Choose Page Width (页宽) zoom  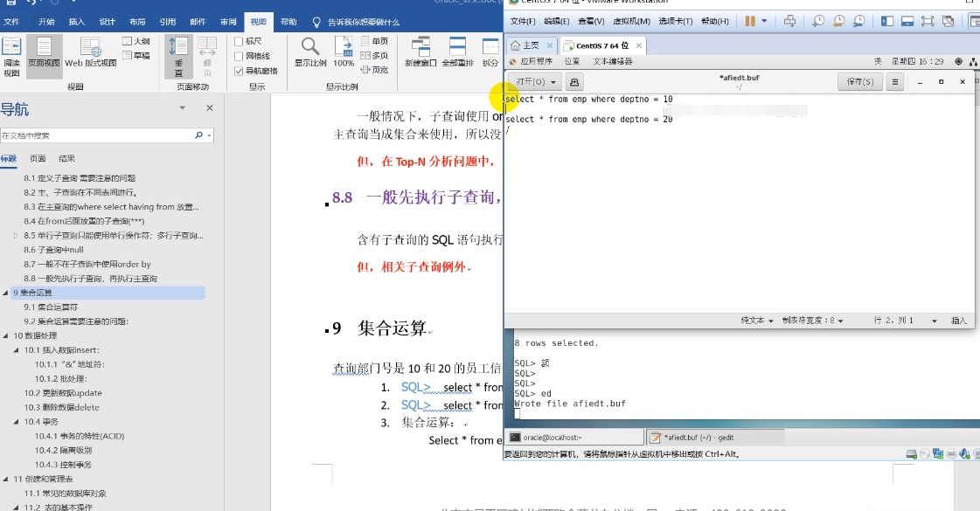(374, 70)
